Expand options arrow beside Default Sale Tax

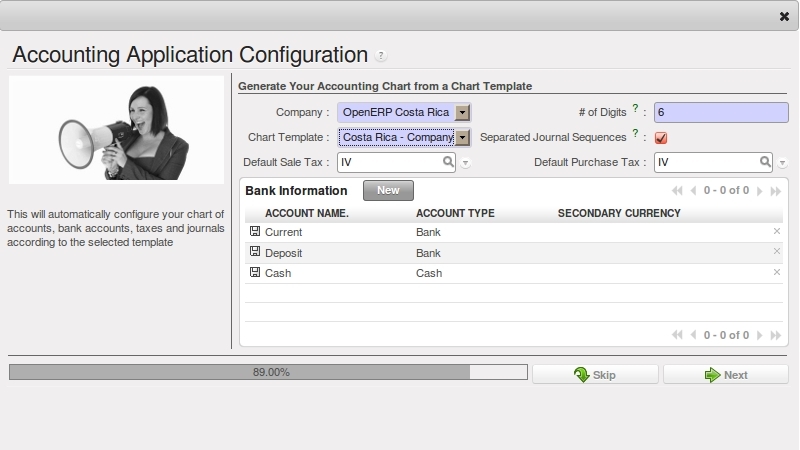[466, 163]
